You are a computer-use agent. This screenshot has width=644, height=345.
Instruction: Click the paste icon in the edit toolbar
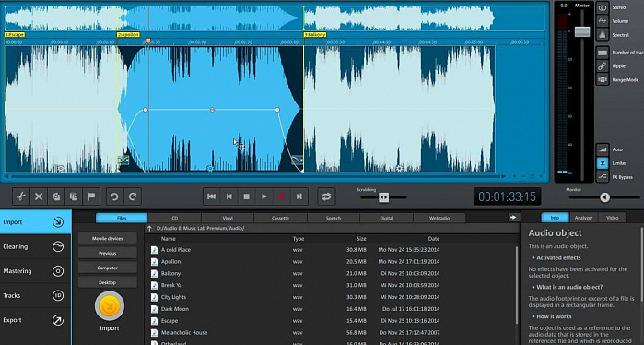pyautogui.click(x=74, y=196)
